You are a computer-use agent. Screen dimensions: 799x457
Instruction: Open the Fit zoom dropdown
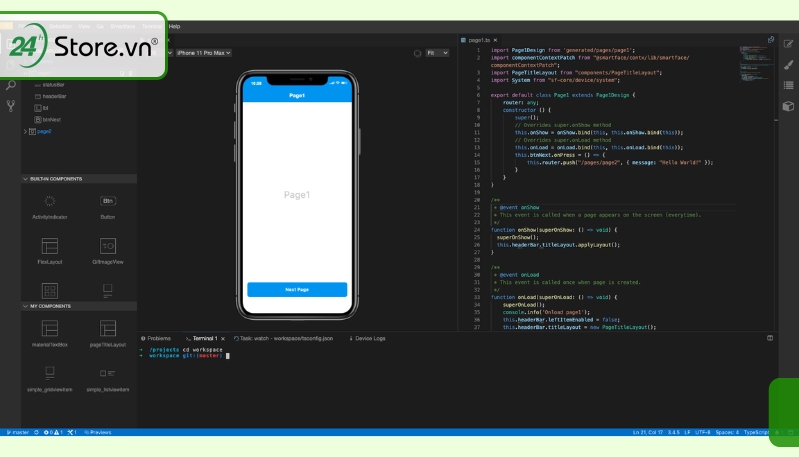pyautogui.click(x=437, y=53)
